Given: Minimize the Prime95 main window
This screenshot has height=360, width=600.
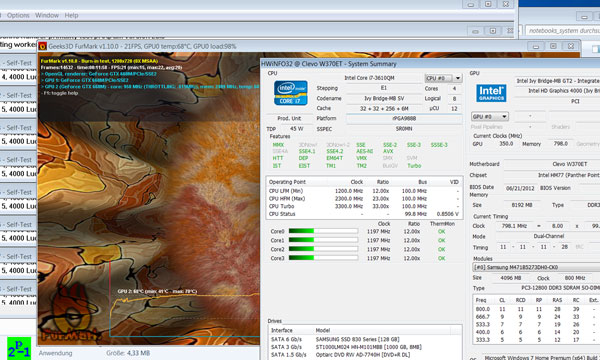Looking at the screenshot, I should pos(471,4).
